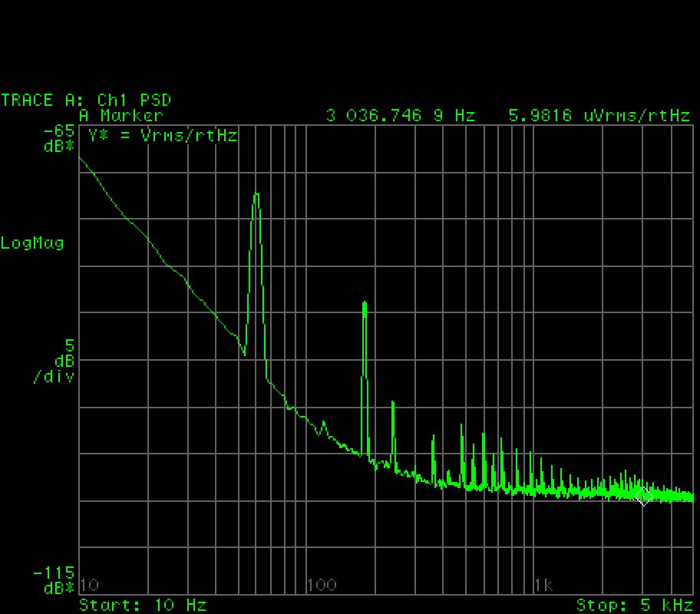Click the '5 dB /div' scale label
Image resolution: width=700 pixels, height=614 pixels.
tap(54, 361)
